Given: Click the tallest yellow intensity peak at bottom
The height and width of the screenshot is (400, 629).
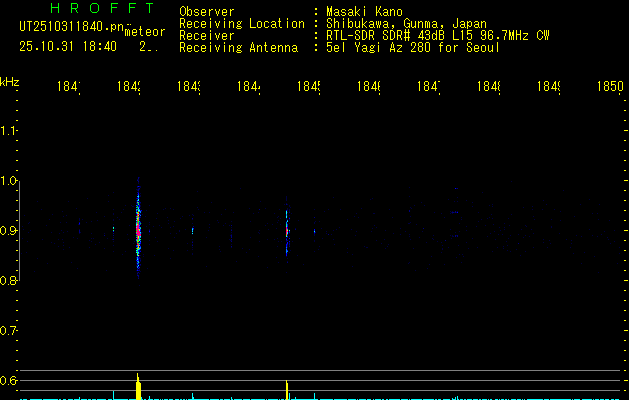Looking at the screenshot, I should (138, 387).
